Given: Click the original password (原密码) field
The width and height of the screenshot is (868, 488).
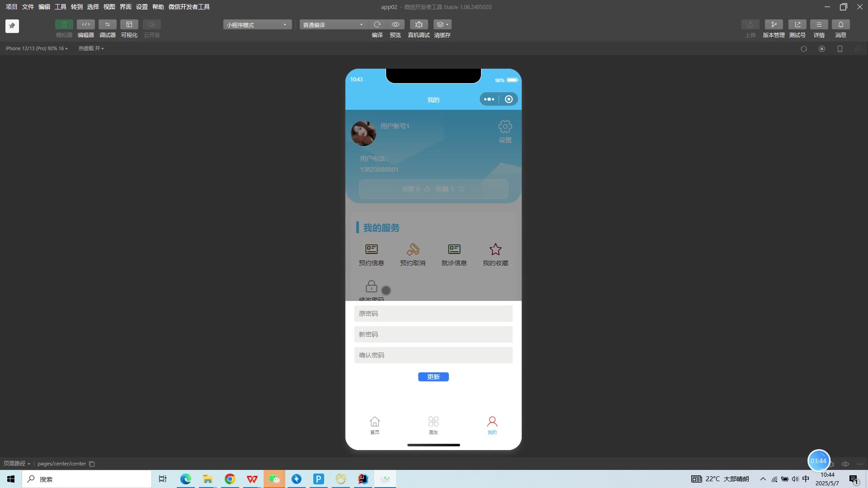Looking at the screenshot, I should click(433, 314).
